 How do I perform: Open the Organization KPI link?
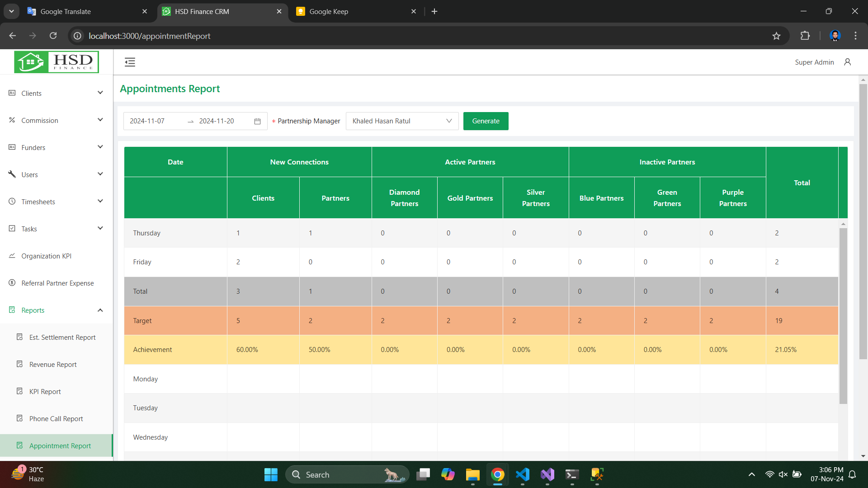[x=46, y=256]
